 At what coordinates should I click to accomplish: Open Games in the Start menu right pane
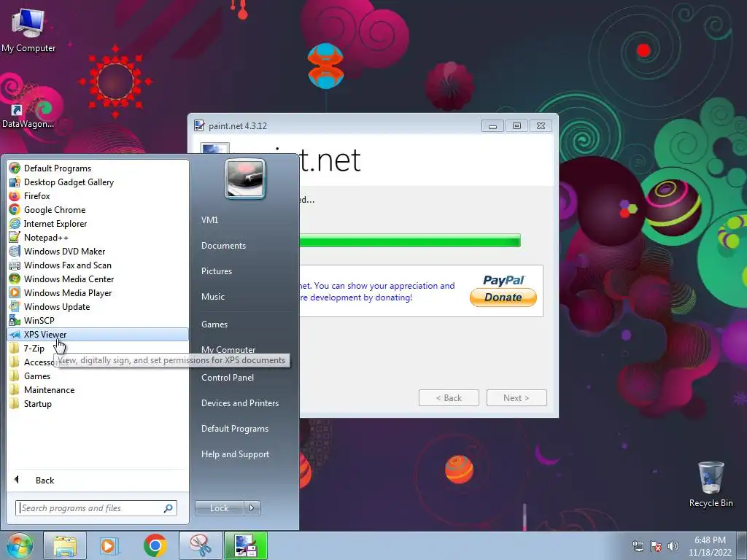(214, 324)
